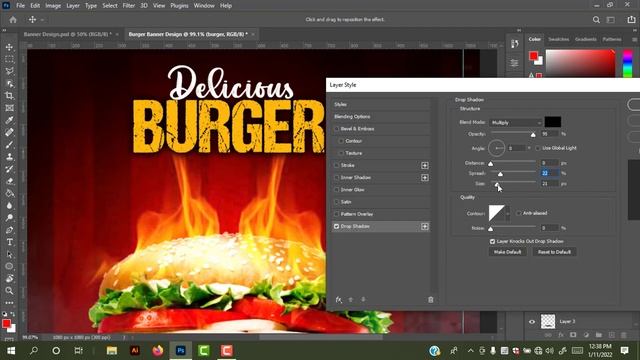Click the black shadow color swatch
Viewport: 640px width, 360px height.
pos(553,122)
